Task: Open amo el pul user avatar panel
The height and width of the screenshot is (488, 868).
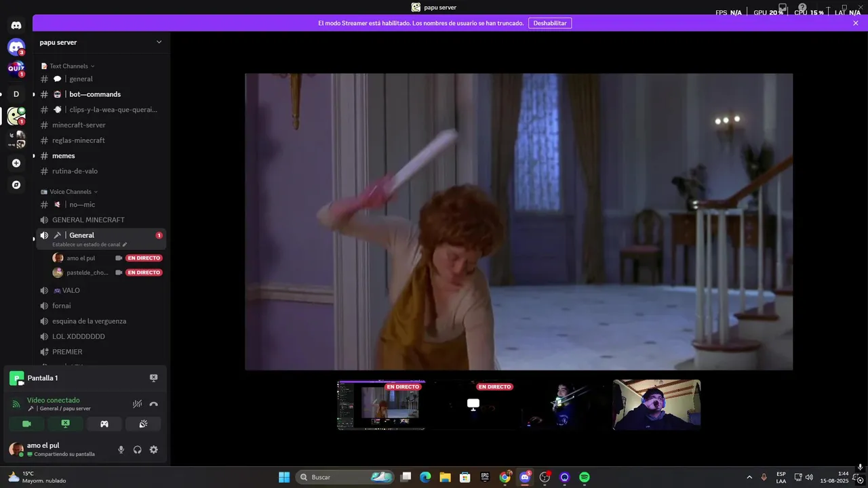Action: pos(52,449)
